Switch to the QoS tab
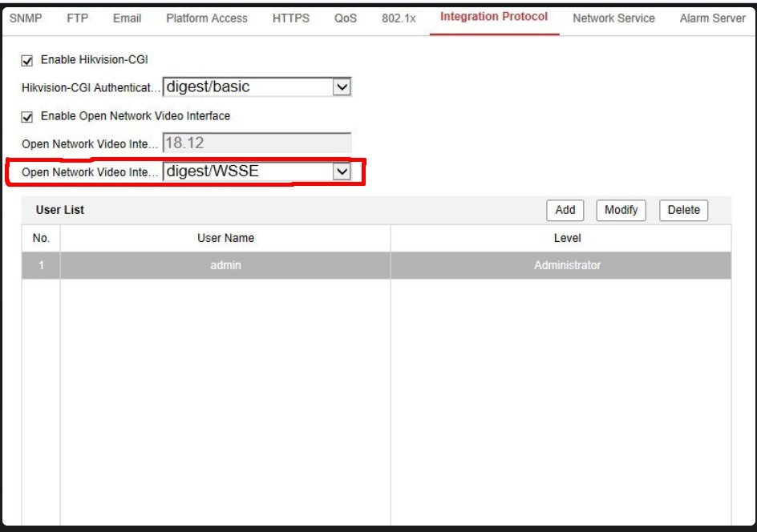Screen dimensions: 757x532 coord(346,18)
